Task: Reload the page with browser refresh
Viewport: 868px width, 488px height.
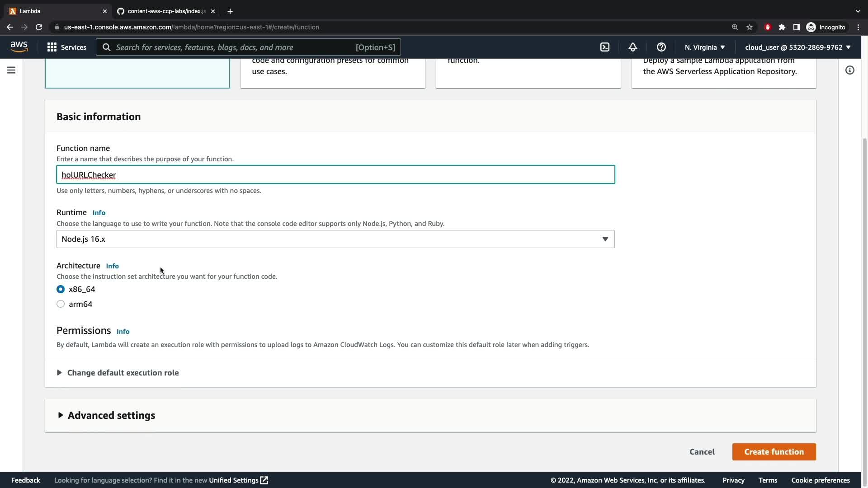Action: click(x=39, y=27)
